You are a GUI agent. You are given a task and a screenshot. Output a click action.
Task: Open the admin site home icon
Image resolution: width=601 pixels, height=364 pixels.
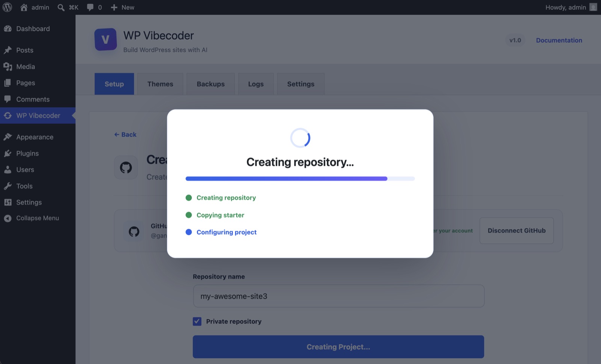[x=24, y=7]
